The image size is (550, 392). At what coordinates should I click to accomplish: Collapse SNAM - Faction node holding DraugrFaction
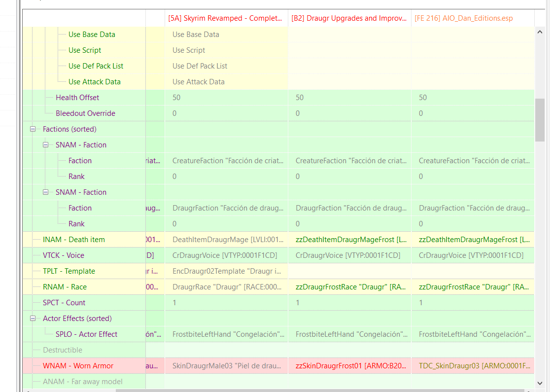46,192
